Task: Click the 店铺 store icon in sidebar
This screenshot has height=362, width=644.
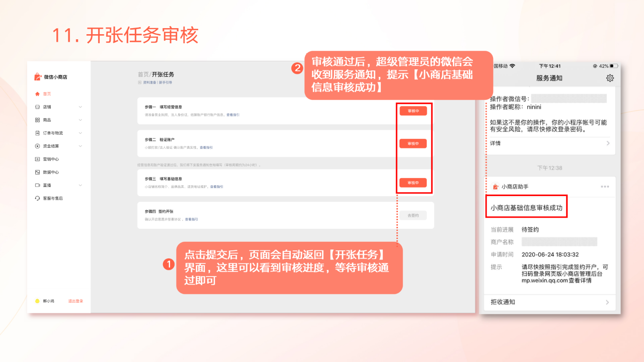Action: [x=37, y=107]
